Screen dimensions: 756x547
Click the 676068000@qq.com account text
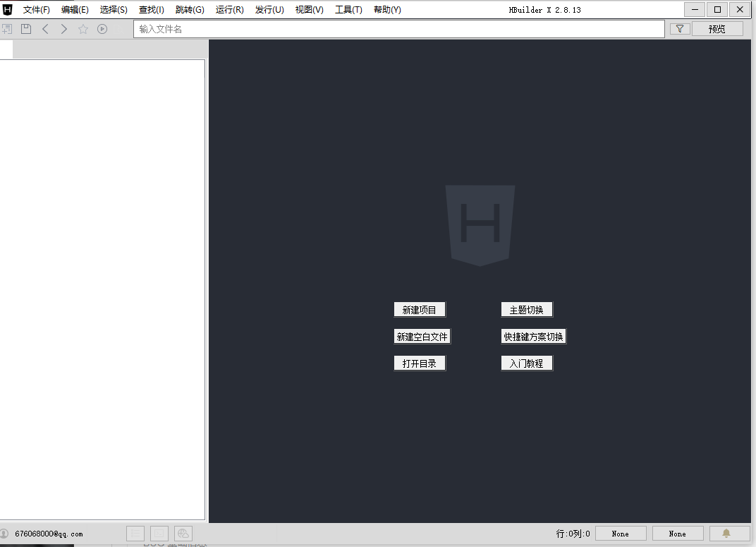(49, 534)
